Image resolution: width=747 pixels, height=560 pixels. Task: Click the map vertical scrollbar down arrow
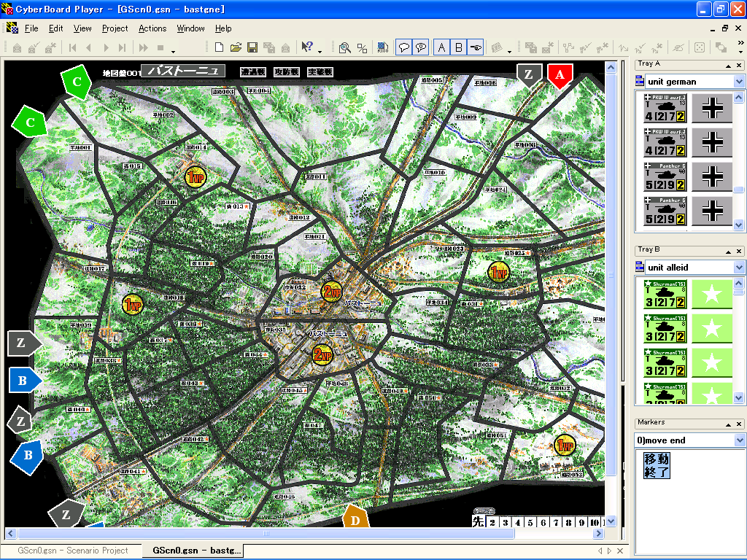(x=611, y=521)
